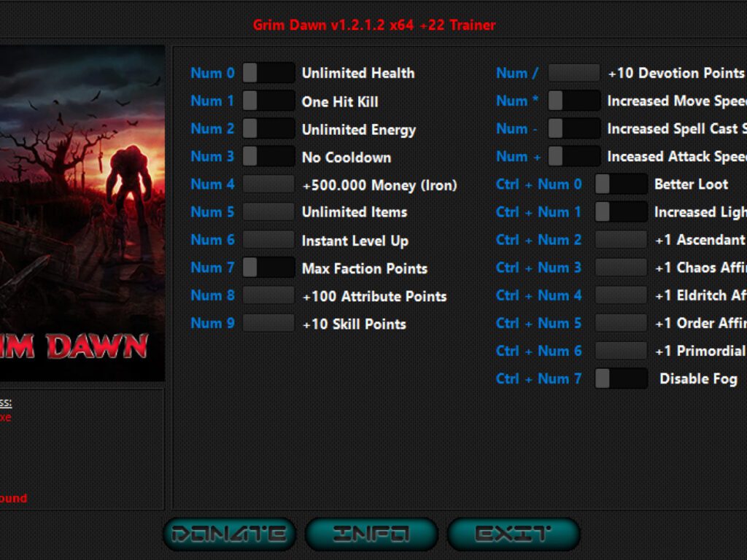The image size is (747, 560).
Task: Click the EXIT button
Action: 513,534
